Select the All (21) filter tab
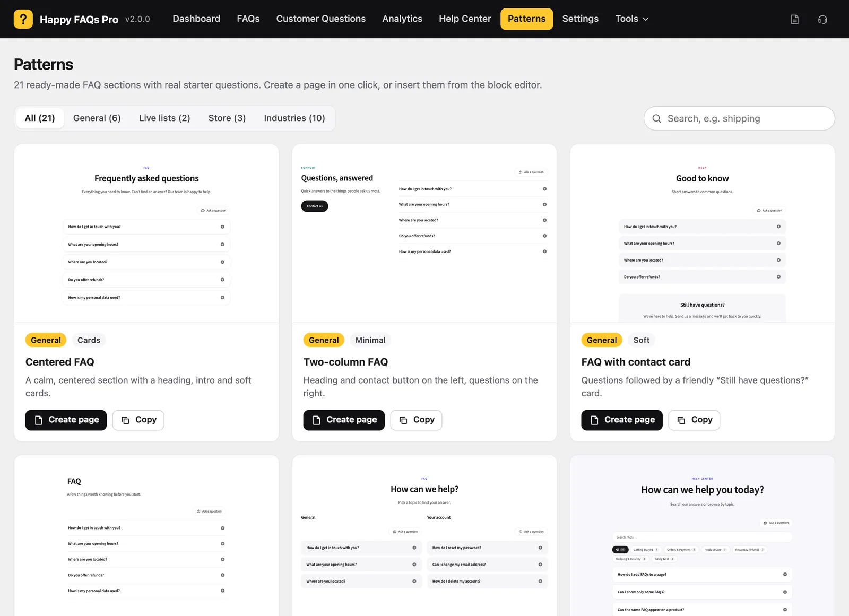Viewport: 849px width, 616px height. click(40, 118)
